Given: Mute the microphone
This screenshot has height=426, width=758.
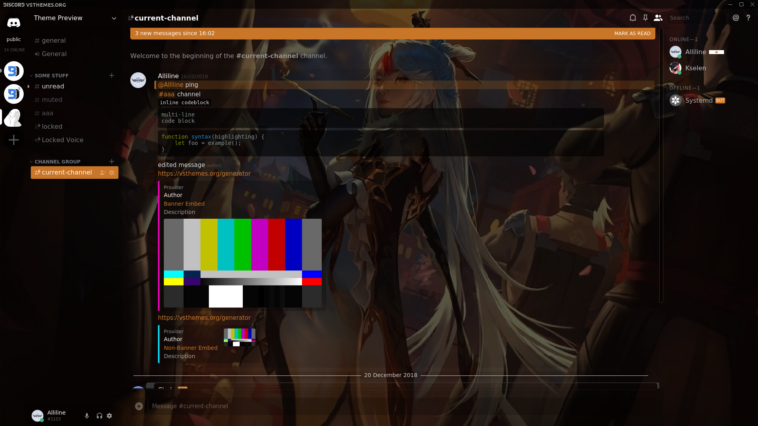Looking at the screenshot, I should 87,415.
